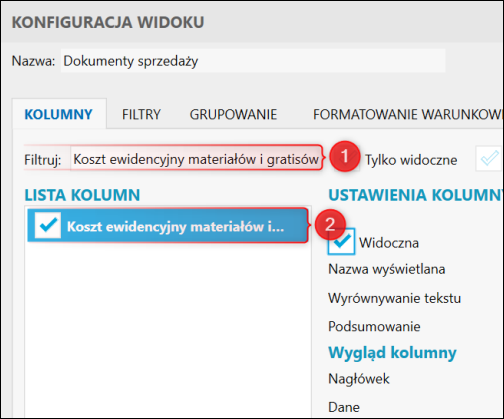Click the checkmark button beside Tylko widoczne
Viewport: 504px width, 419px height.
(x=489, y=159)
